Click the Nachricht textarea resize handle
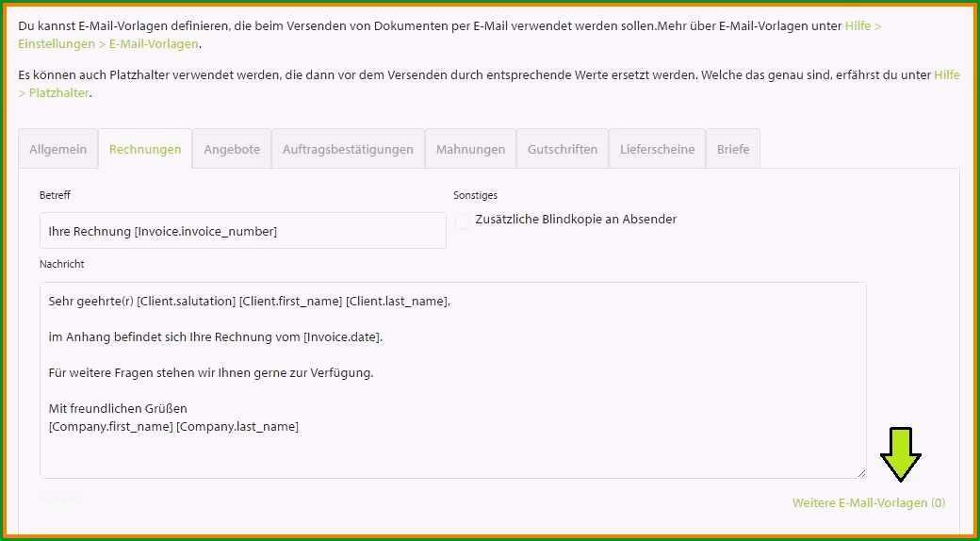Image resolution: width=980 pixels, height=541 pixels. click(861, 473)
